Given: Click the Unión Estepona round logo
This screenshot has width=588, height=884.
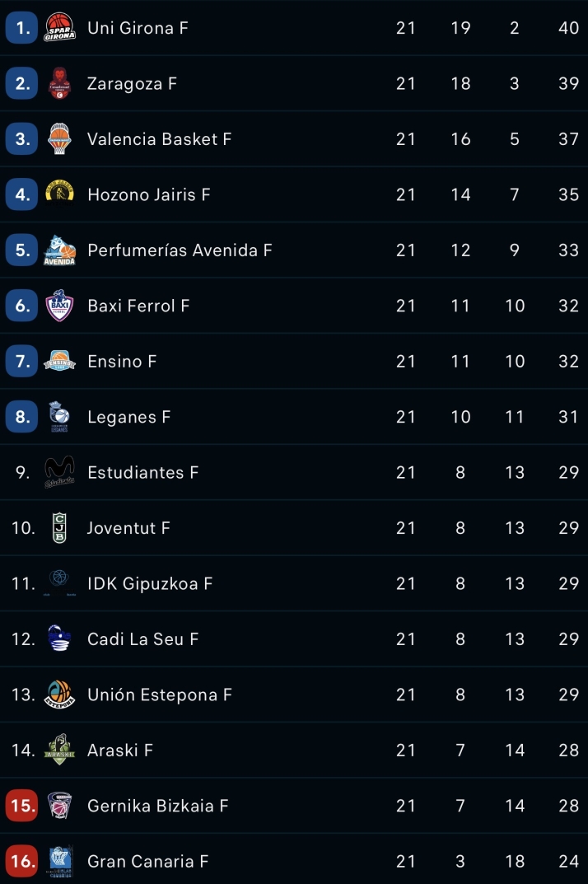Looking at the screenshot, I should tap(59, 695).
